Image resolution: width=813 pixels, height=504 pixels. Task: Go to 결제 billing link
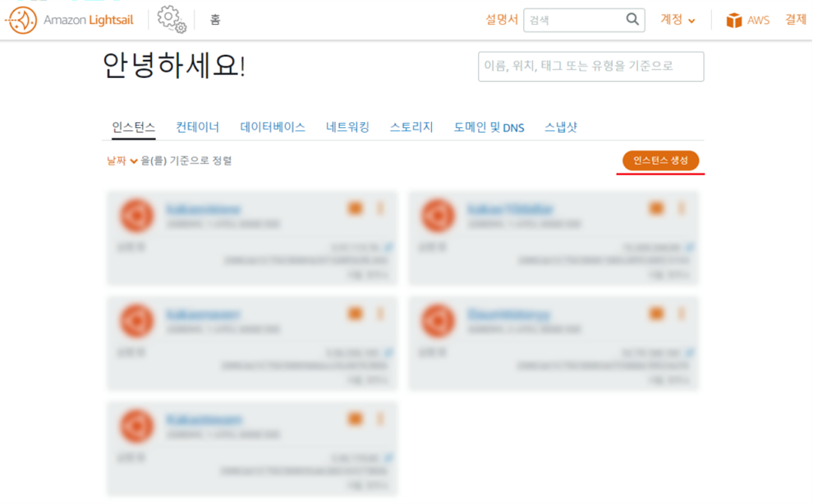[796, 20]
